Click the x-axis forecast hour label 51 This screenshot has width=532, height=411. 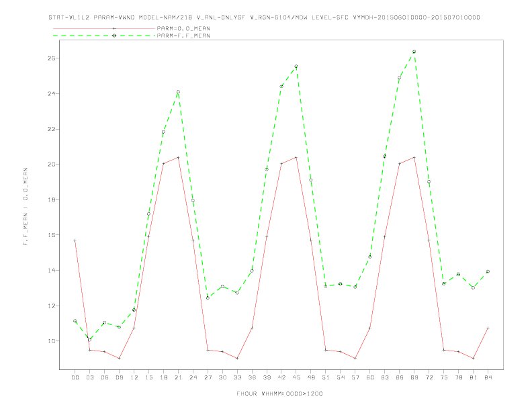326,377
